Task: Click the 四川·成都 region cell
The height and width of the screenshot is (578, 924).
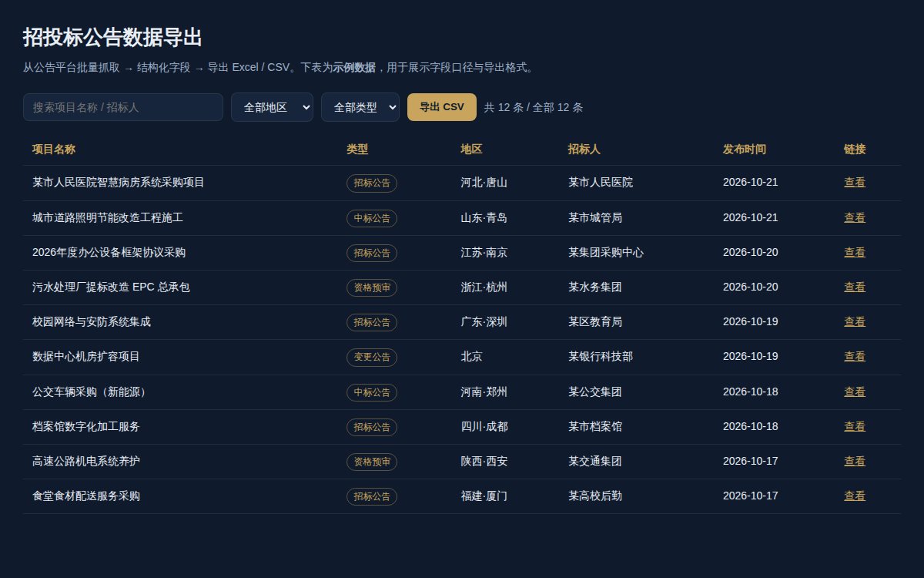Action: 484,427
